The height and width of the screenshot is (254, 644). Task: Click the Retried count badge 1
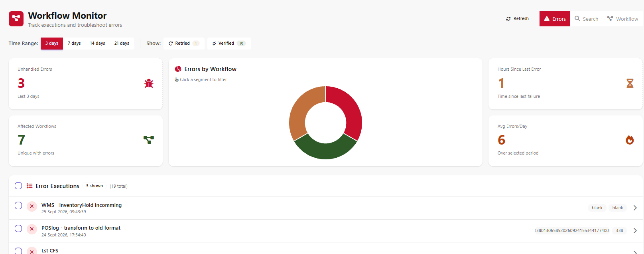[x=196, y=44]
